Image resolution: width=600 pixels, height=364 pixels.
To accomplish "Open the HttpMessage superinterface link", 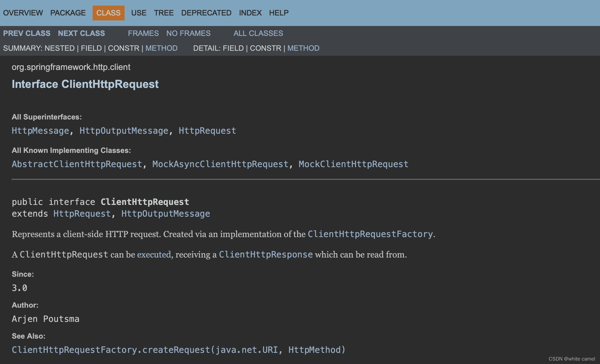I will click(40, 131).
